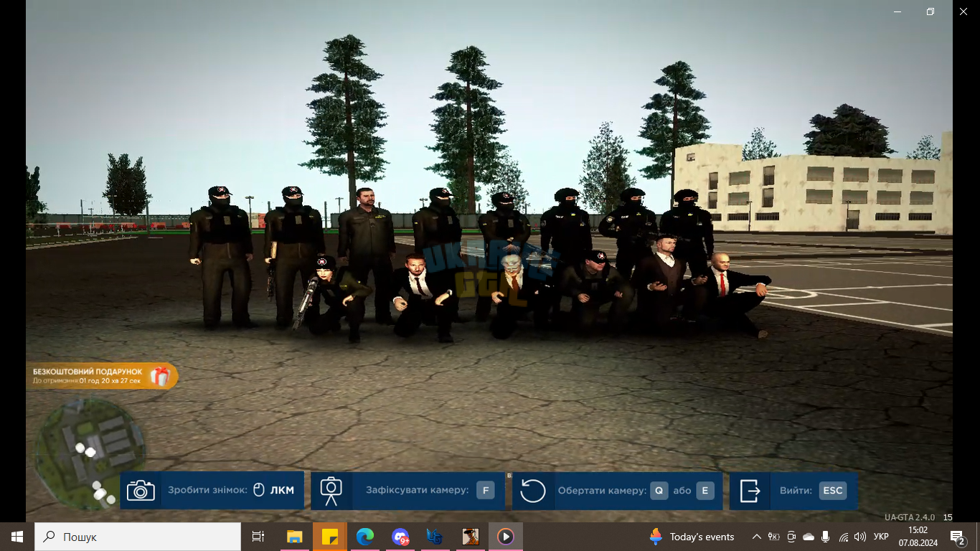
Task: Click the F key to lock camera
Action: pos(486,491)
